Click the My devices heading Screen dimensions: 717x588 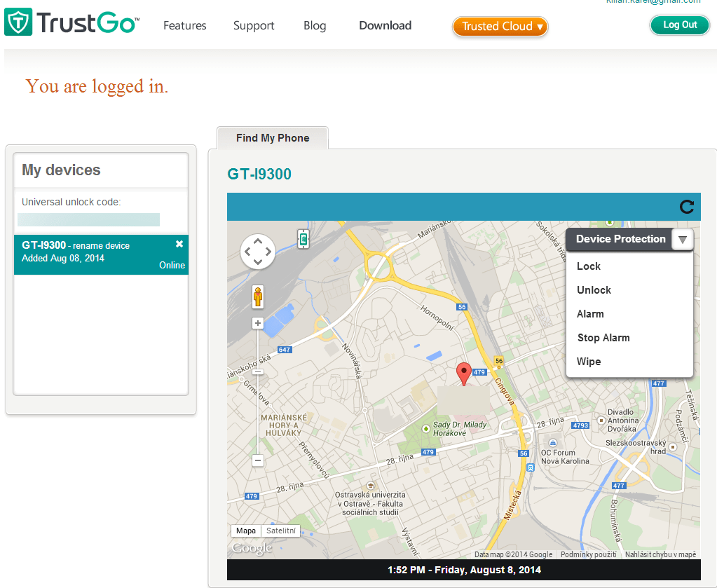point(61,170)
